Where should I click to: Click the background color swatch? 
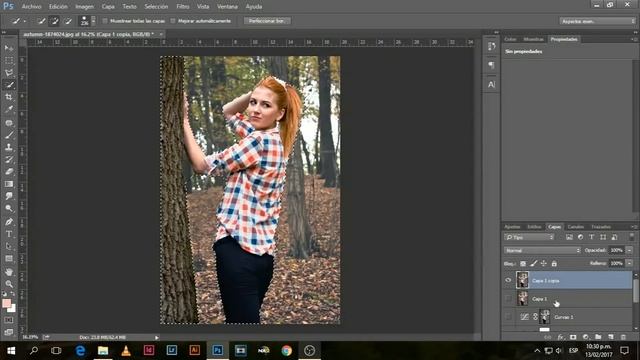pyautogui.click(x=13, y=309)
